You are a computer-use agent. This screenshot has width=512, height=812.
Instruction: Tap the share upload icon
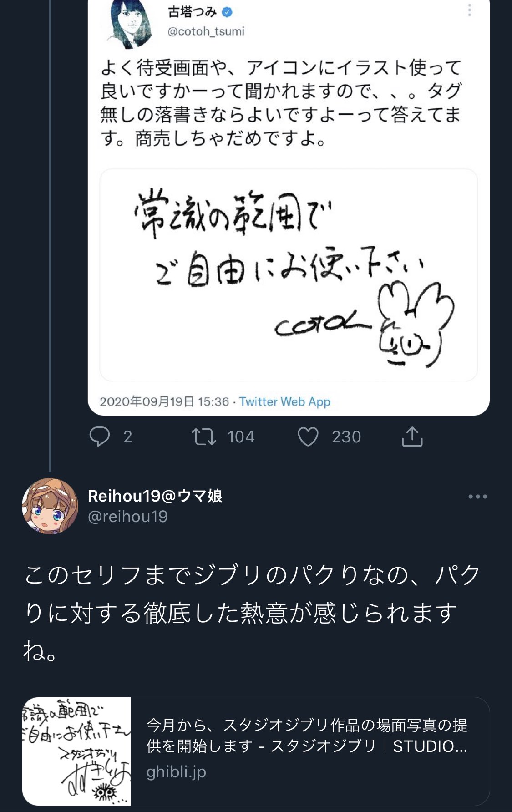[412, 436]
